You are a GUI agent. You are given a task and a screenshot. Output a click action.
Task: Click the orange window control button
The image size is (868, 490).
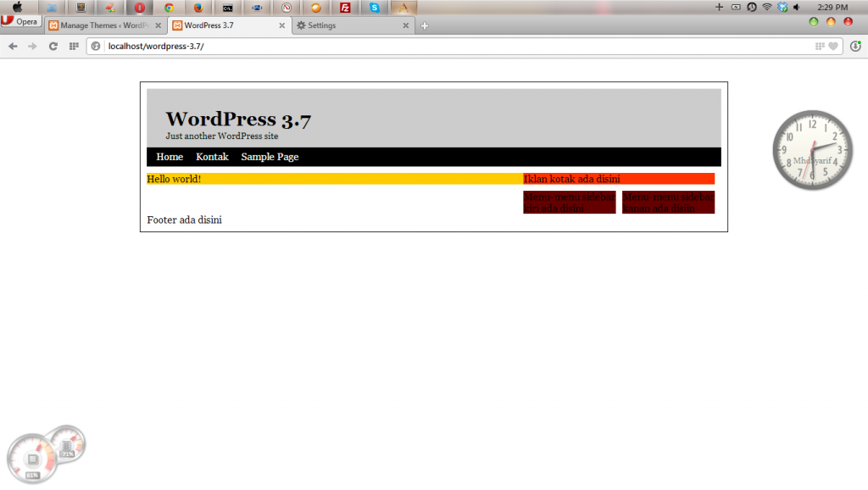(831, 21)
